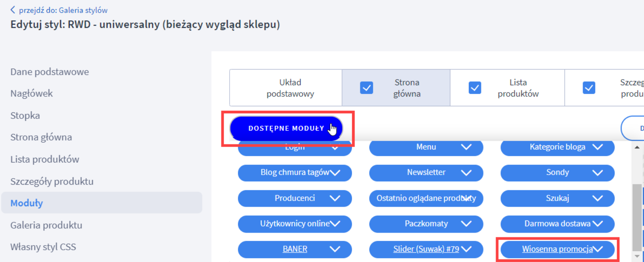Screen dimensions: 644x262
Task: Open Moduły in the left sidebar
Action: tap(26, 202)
